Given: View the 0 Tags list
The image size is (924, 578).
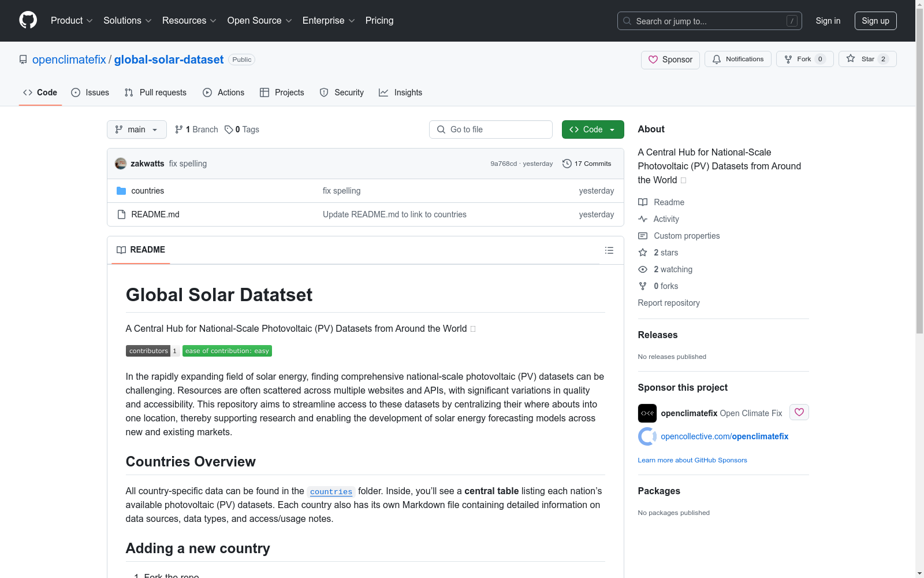Looking at the screenshot, I should coord(242,129).
